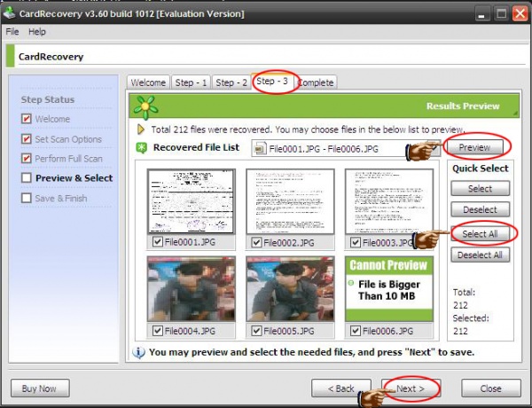Click the Select All button
The image size is (532, 408).
(480, 234)
